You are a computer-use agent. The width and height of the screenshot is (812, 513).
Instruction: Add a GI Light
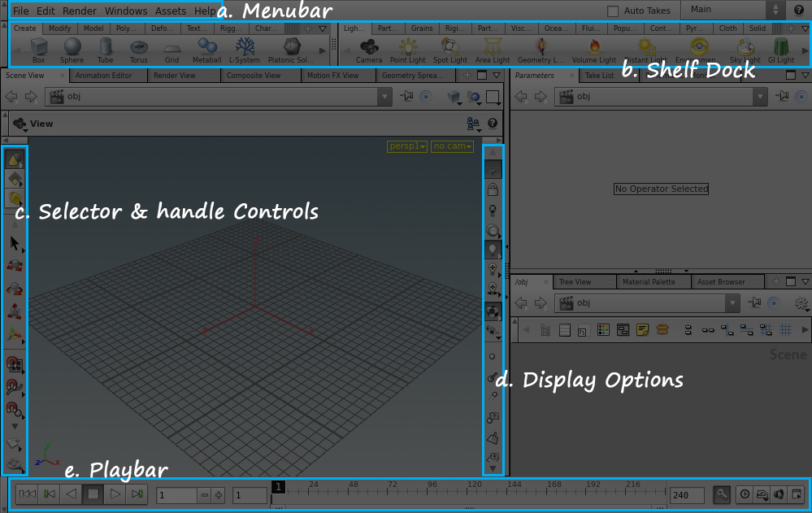click(781, 50)
